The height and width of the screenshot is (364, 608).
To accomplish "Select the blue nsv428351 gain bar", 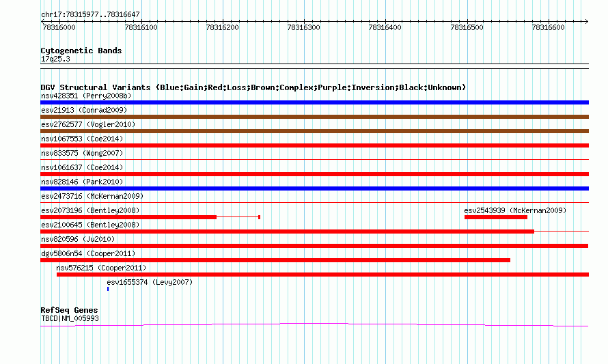I will click(314, 102).
